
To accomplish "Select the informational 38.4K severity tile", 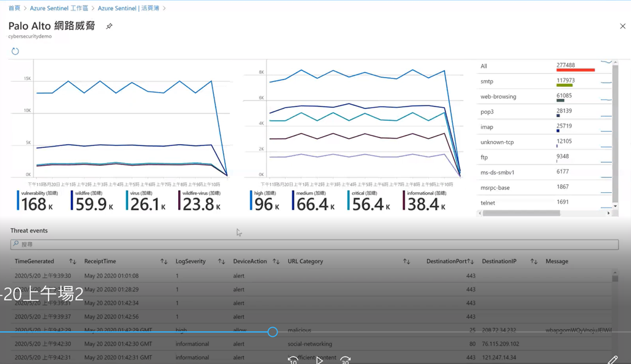I will click(x=425, y=201).
